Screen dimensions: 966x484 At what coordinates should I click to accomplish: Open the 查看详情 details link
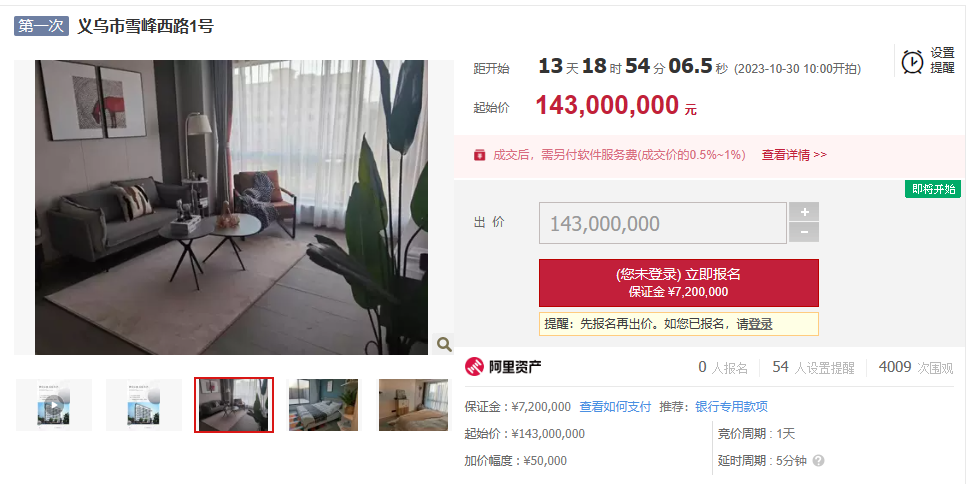coord(794,155)
